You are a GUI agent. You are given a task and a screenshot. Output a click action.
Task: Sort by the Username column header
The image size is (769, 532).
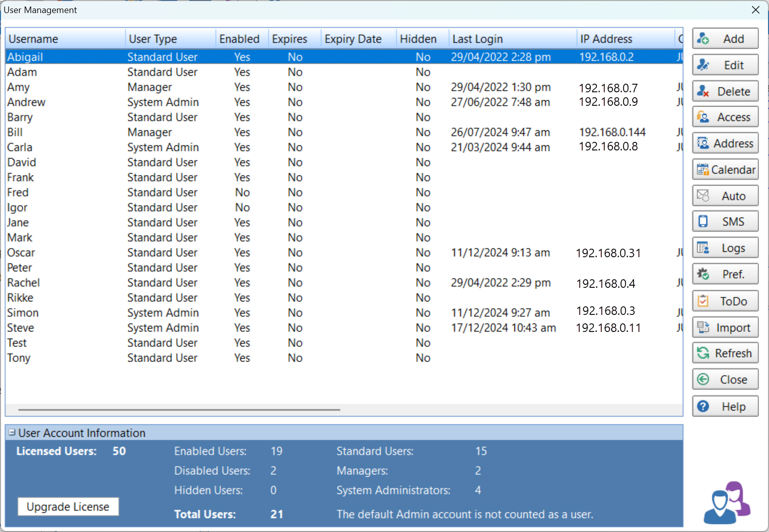point(65,39)
